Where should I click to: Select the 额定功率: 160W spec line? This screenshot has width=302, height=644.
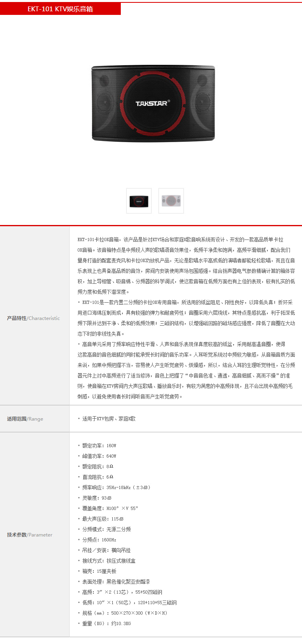pyautogui.click(x=99, y=446)
